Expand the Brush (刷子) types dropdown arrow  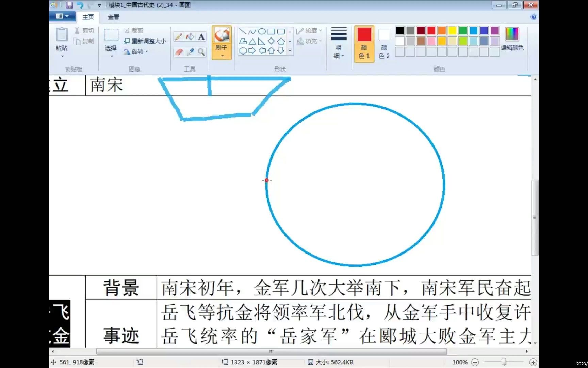(222, 56)
